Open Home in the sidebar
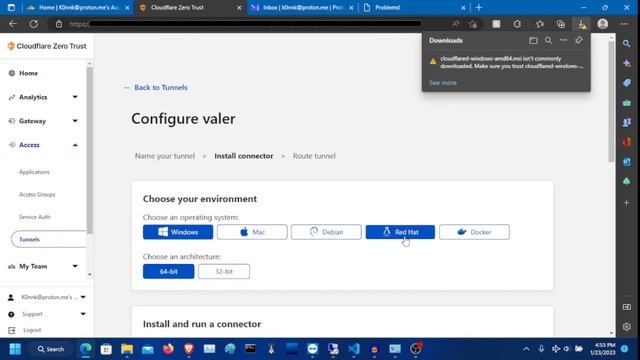Screen dimensions: 640x360 [x=28, y=73]
